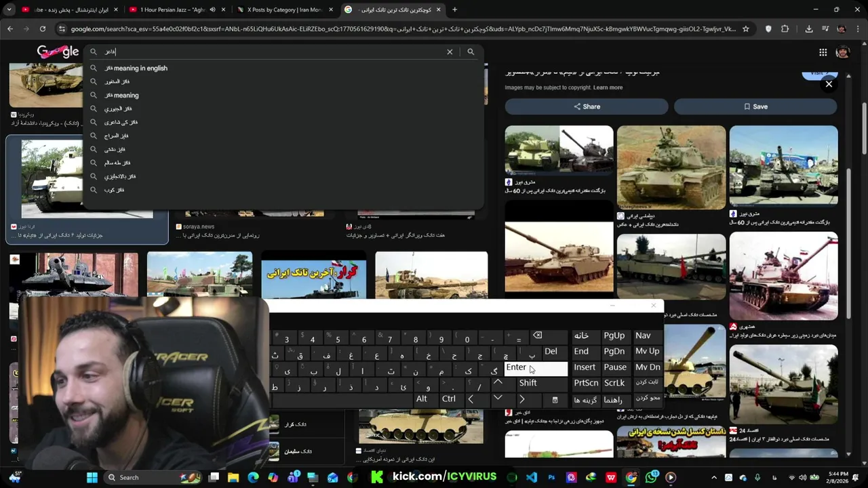
Task: Tap the on-screen context menu key
Action: [x=555, y=400]
